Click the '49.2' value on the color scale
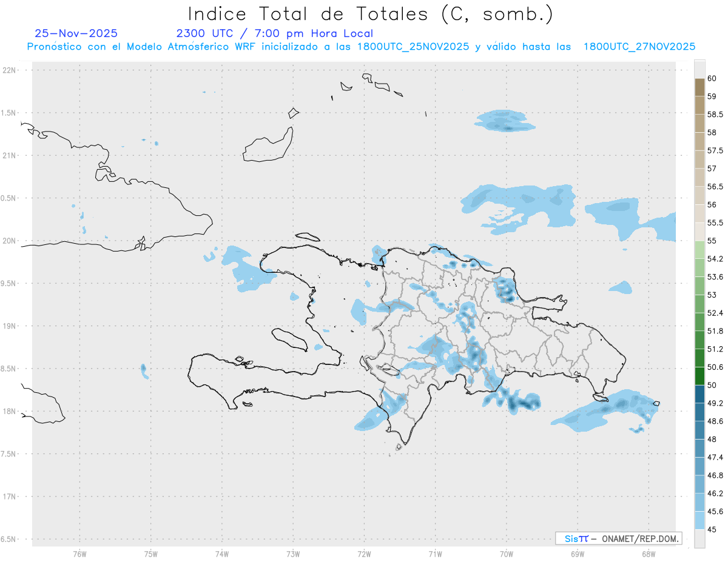728x562 pixels. pyautogui.click(x=715, y=403)
